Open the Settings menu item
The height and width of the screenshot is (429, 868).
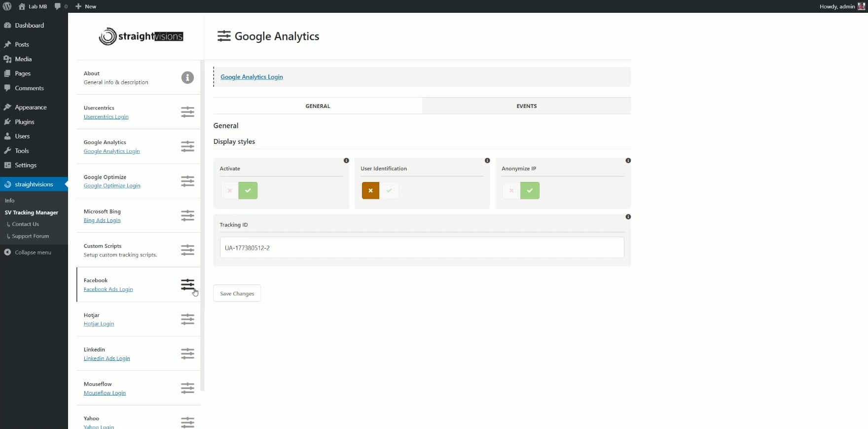tap(34, 165)
